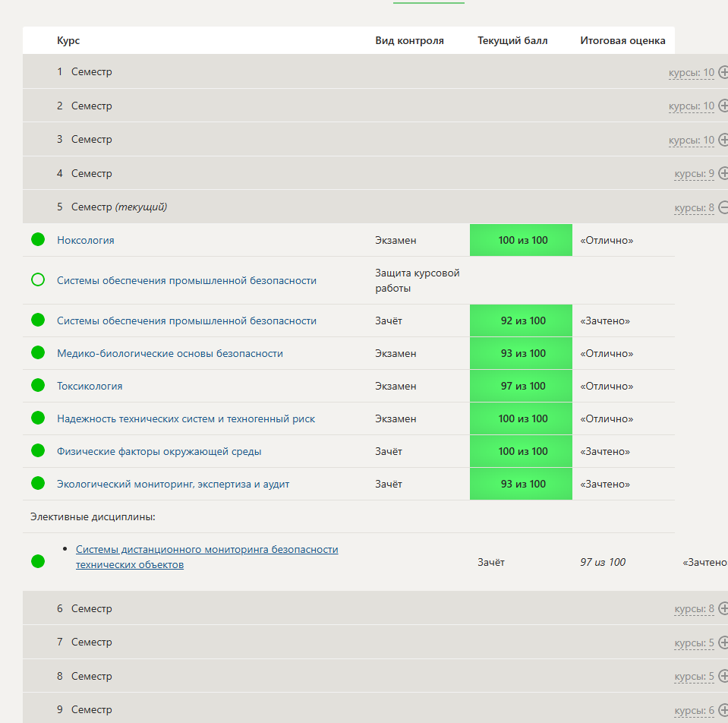This screenshot has width=728, height=723.
Task: Open the 4 Семестр row
Action: point(91,174)
